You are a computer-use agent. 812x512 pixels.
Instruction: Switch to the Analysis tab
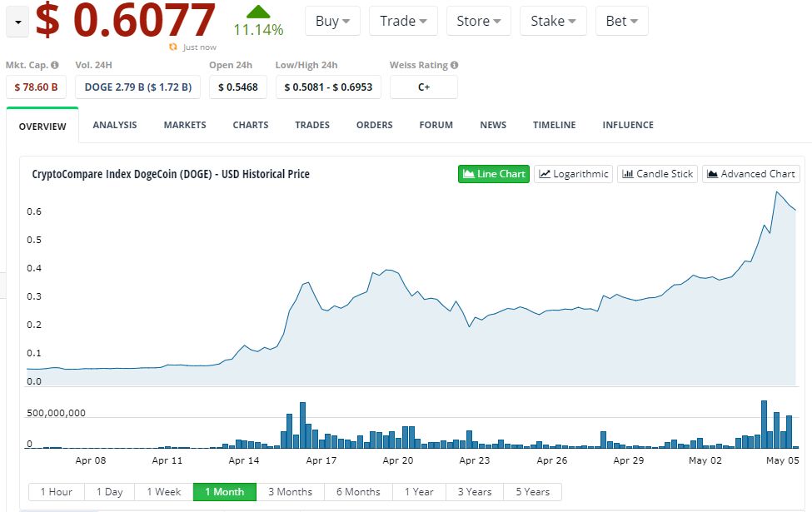[115, 125]
